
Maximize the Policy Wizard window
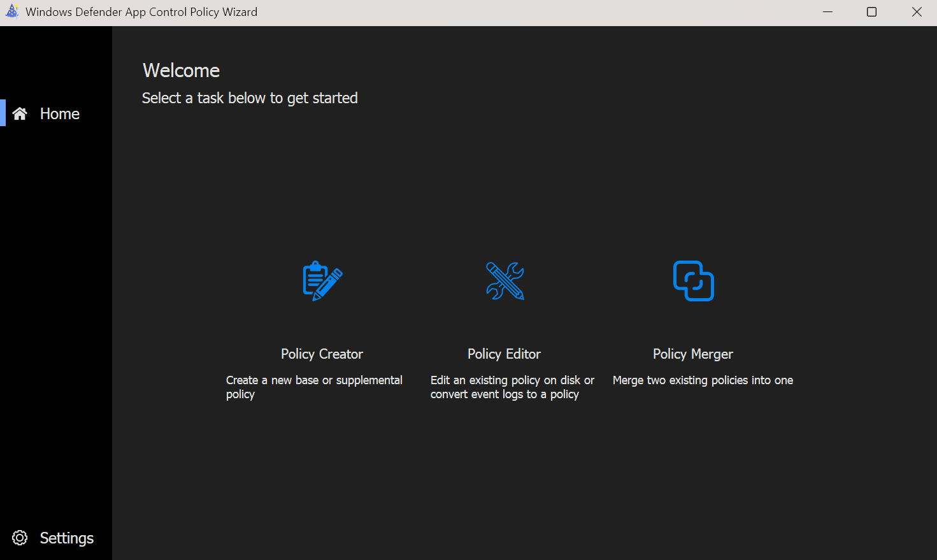pos(871,12)
